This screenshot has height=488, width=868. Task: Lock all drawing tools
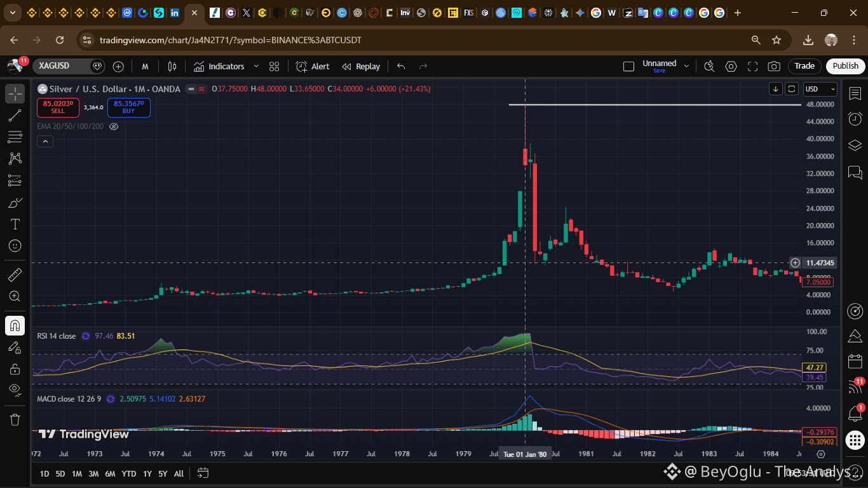coord(15,369)
